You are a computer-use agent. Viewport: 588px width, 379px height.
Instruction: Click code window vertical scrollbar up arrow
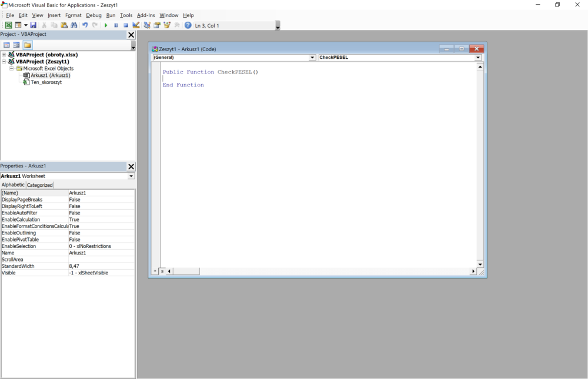(480, 67)
